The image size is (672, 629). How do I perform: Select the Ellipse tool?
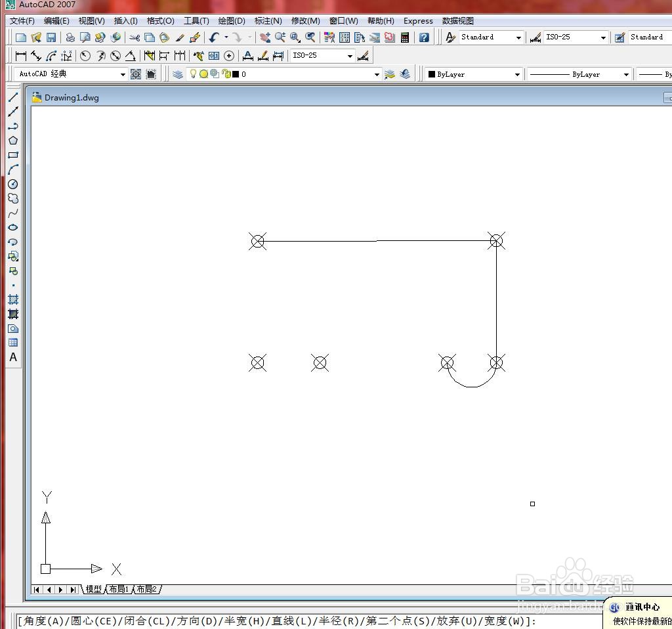(13, 227)
